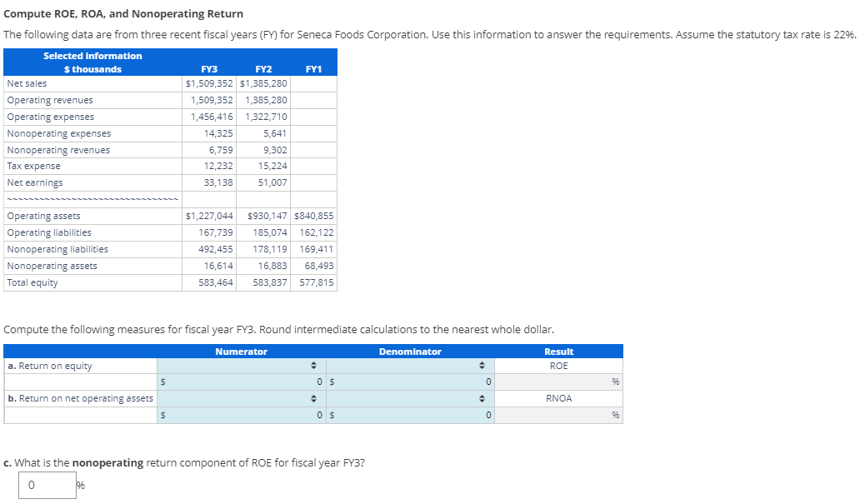Click FY3 nonoperating expenses 14,325

[x=218, y=133]
